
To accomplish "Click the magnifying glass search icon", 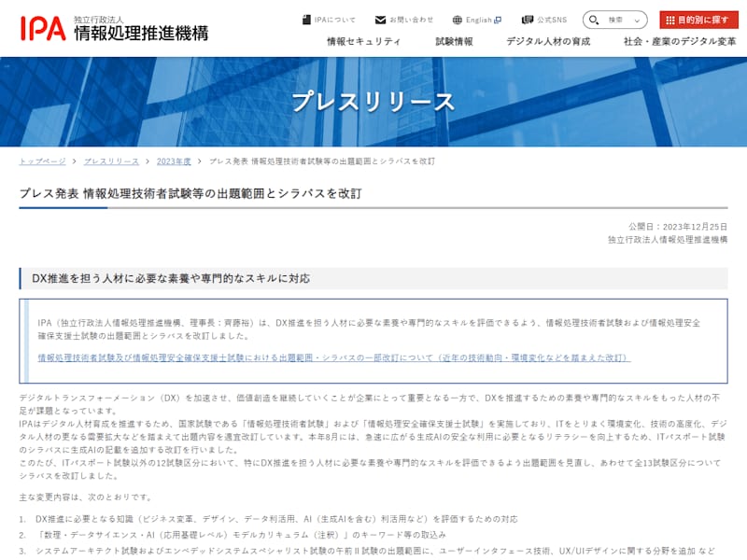I will (595, 20).
